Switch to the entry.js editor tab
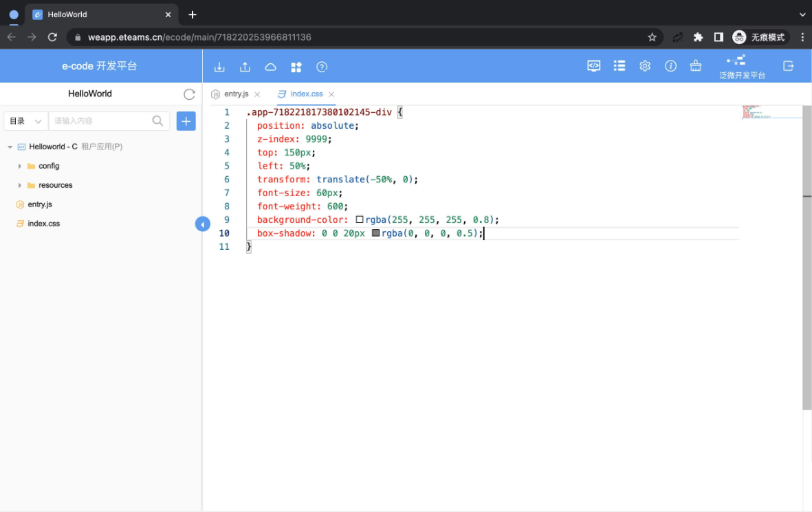812x512 pixels. point(236,94)
